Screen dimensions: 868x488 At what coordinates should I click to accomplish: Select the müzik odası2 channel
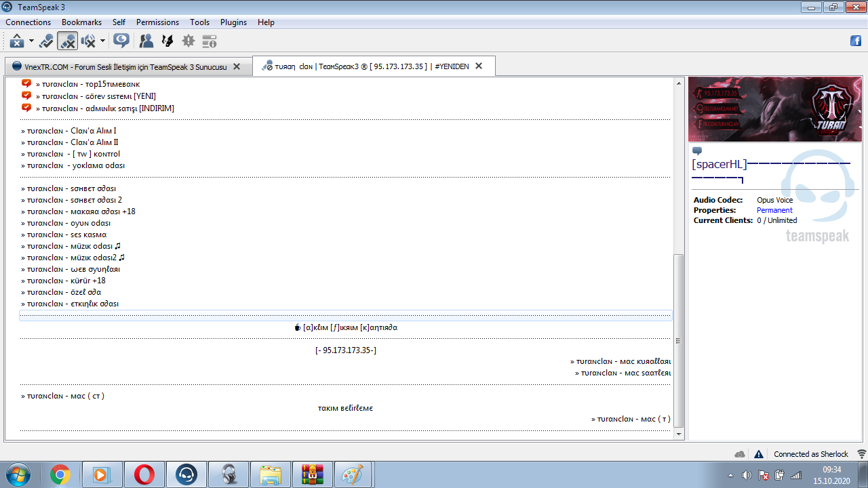click(x=73, y=258)
